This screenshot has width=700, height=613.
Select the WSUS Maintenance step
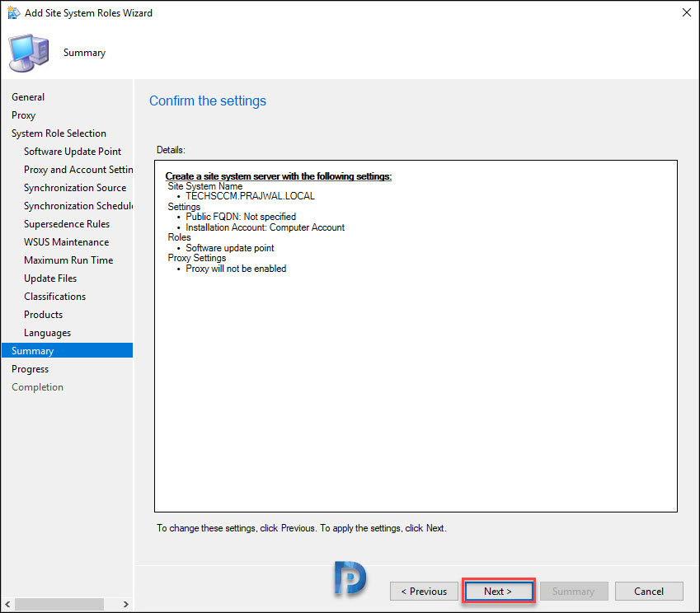tap(67, 242)
